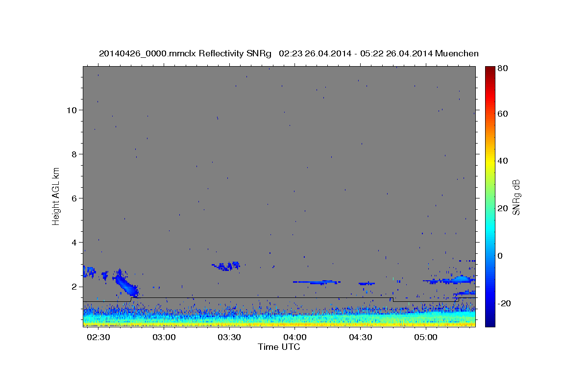Click the 03:30 time tick label

(229, 338)
